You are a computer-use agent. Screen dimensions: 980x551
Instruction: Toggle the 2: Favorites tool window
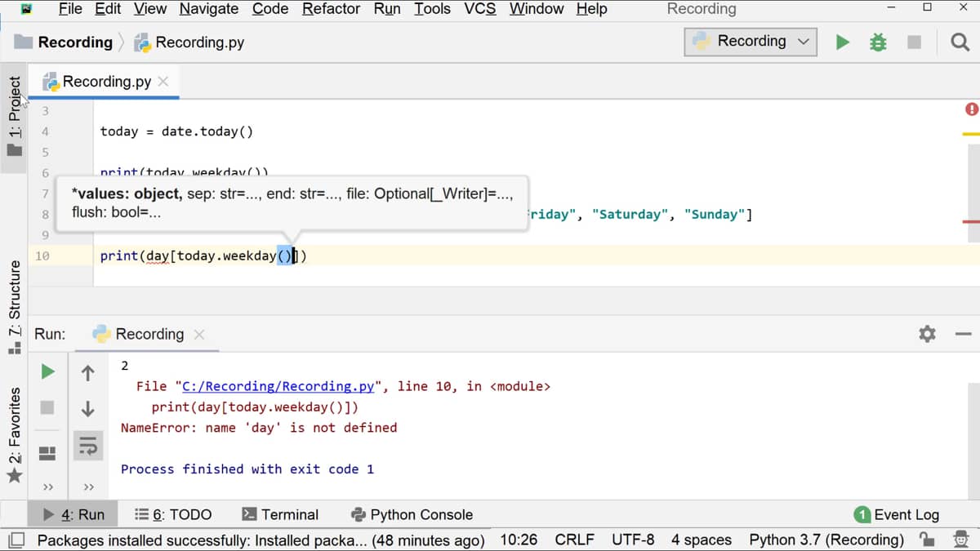coord(14,435)
